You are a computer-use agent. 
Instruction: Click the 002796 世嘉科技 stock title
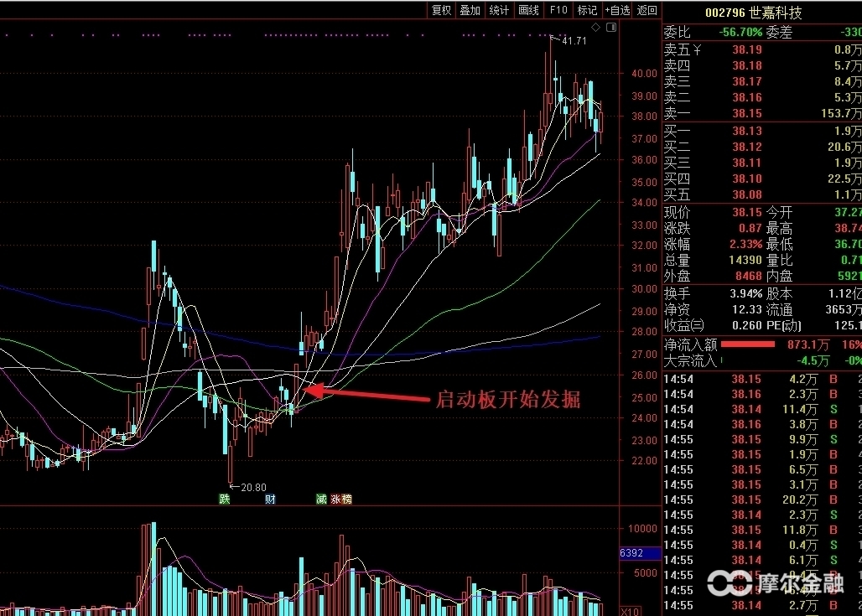(753, 13)
